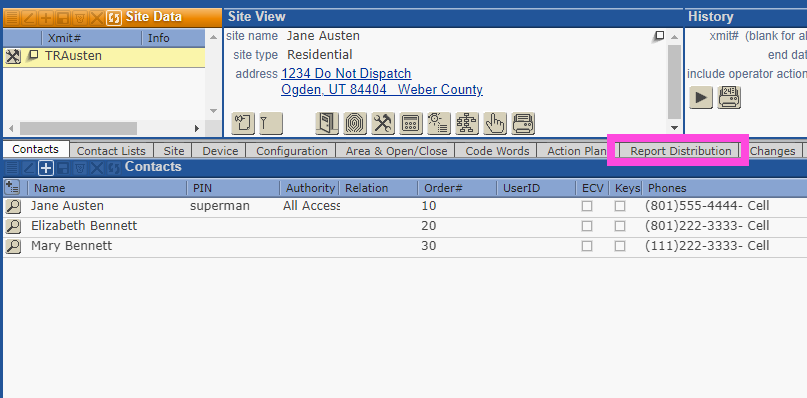Open details magnifier for Jane Austen row

point(13,206)
